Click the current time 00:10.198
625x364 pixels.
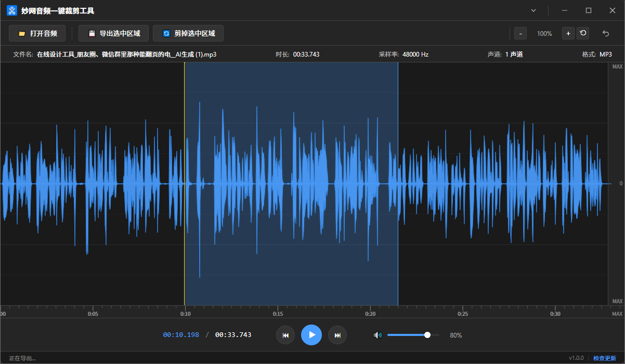tap(181, 335)
